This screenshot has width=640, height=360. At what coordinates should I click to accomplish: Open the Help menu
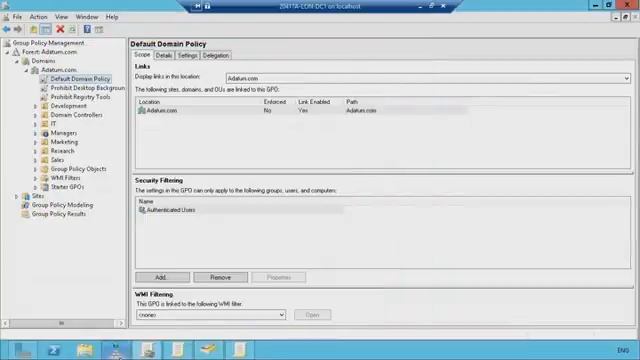click(112, 17)
